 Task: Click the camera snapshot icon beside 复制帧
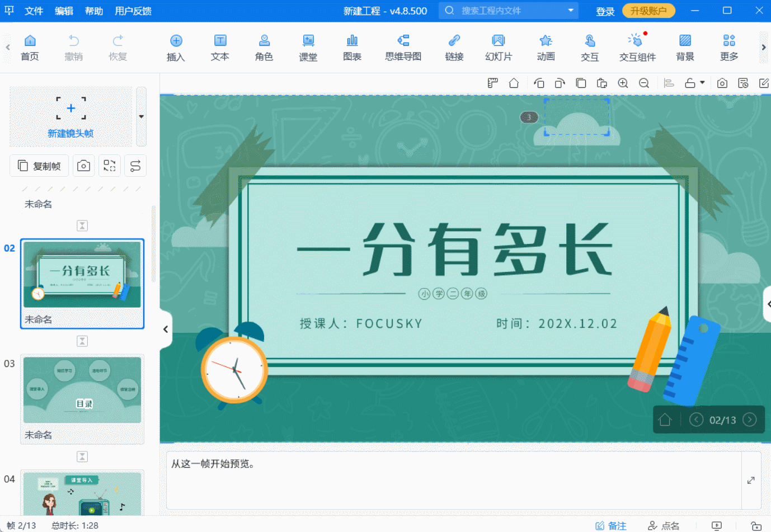coord(83,166)
